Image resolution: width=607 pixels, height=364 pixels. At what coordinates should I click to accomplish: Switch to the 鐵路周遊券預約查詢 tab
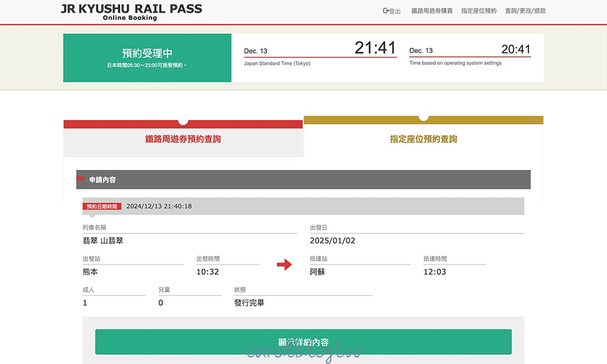tap(183, 139)
